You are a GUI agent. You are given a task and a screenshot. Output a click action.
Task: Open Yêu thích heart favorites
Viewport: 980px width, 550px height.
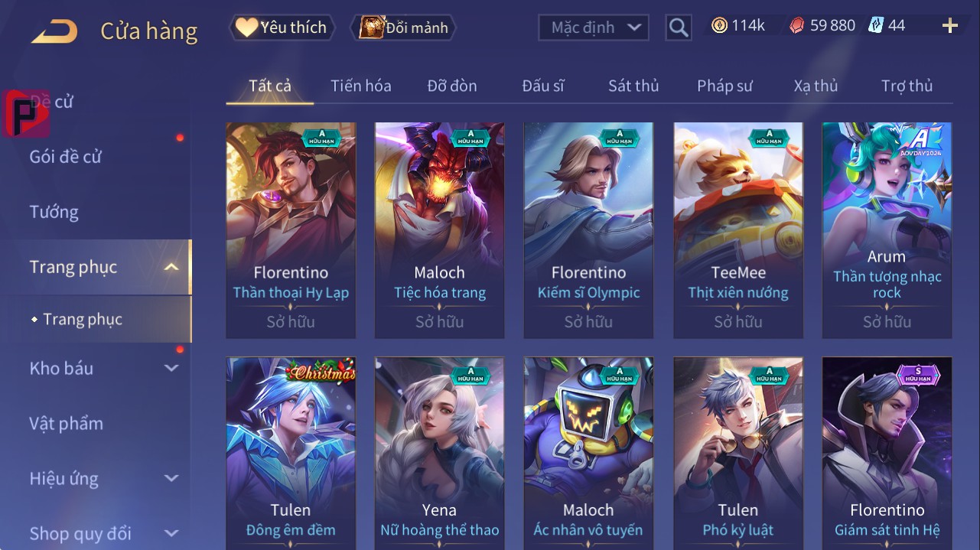click(282, 28)
